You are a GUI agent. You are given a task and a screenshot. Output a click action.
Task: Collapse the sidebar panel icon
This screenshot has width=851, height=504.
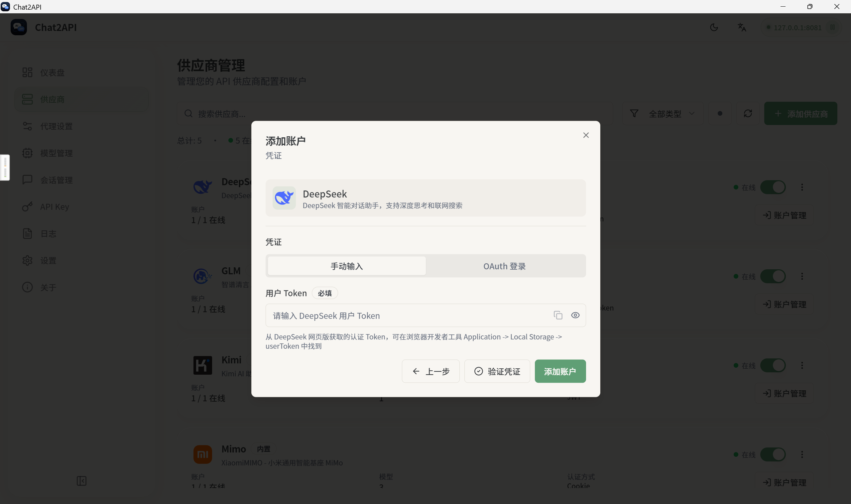click(81, 481)
